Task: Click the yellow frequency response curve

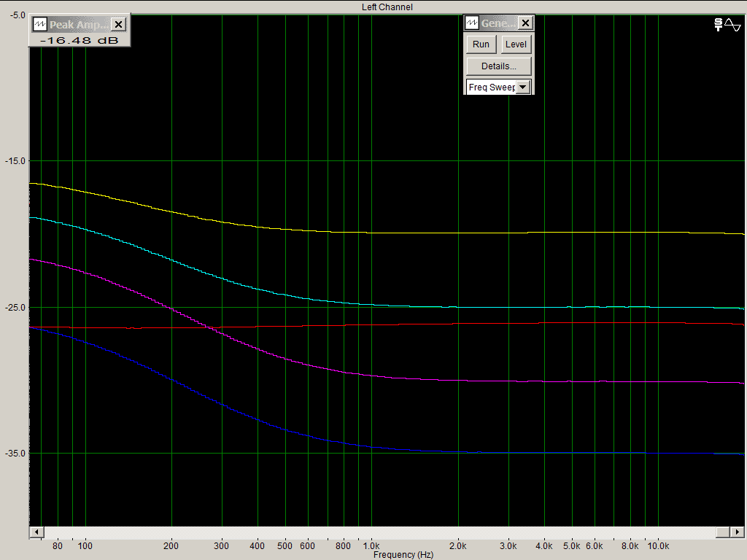Action: (438, 232)
